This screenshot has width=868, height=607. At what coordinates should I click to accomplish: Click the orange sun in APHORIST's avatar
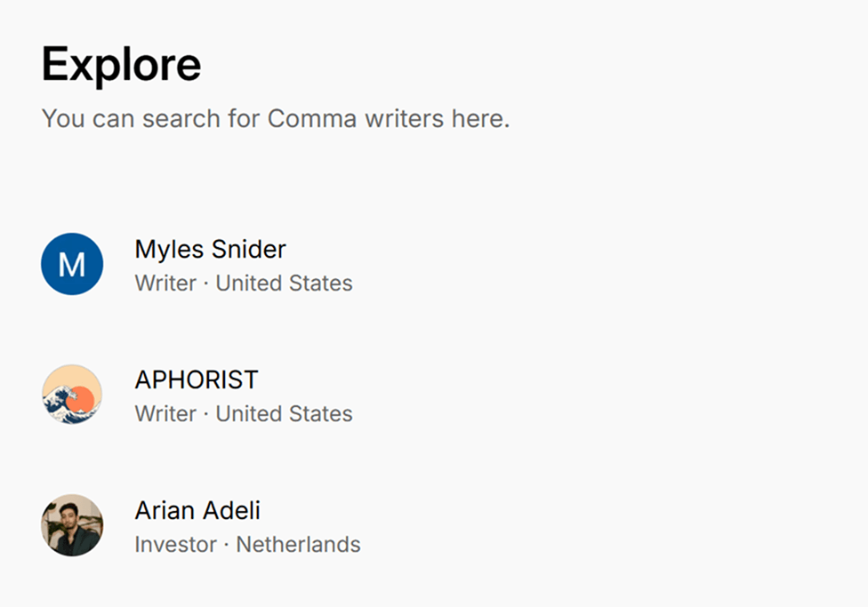[x=79, y=400]
